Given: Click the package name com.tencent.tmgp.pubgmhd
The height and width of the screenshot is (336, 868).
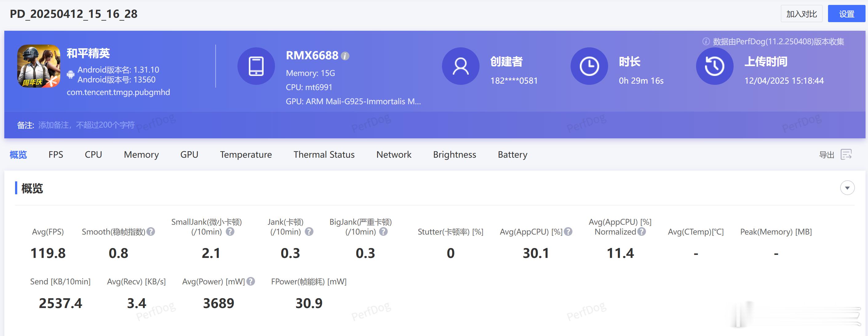Looking at the screenshot, I should (x=118, y=92).
